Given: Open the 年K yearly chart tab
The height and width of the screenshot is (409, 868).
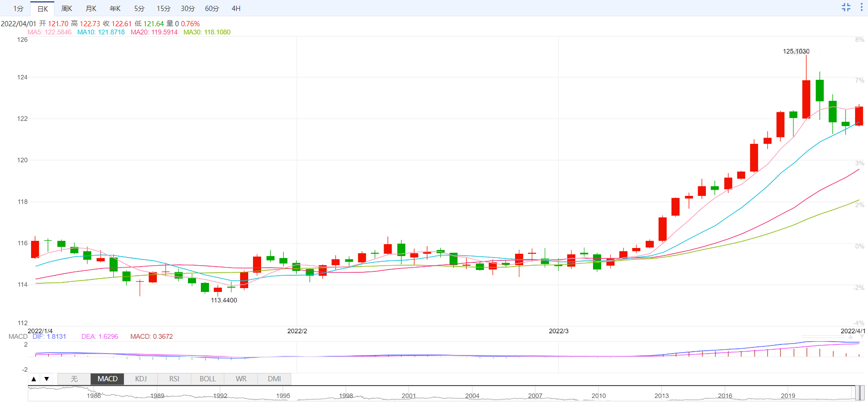Looking at the screenshot, I should tap(115, 9).
